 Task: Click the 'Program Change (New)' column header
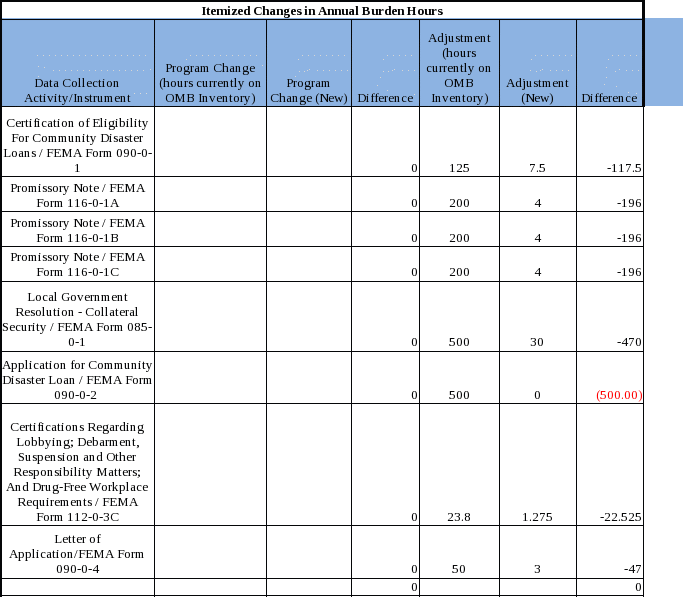pos(309,63)
